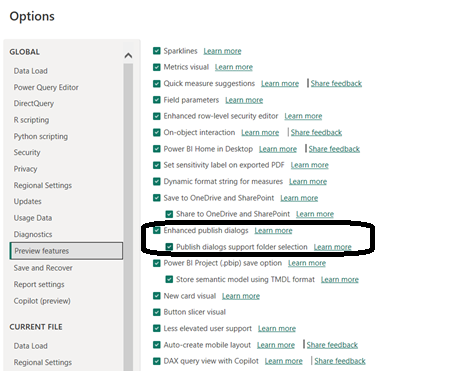
Task: Open Learn more for row-level security editor
Action: tap(303, 116)
